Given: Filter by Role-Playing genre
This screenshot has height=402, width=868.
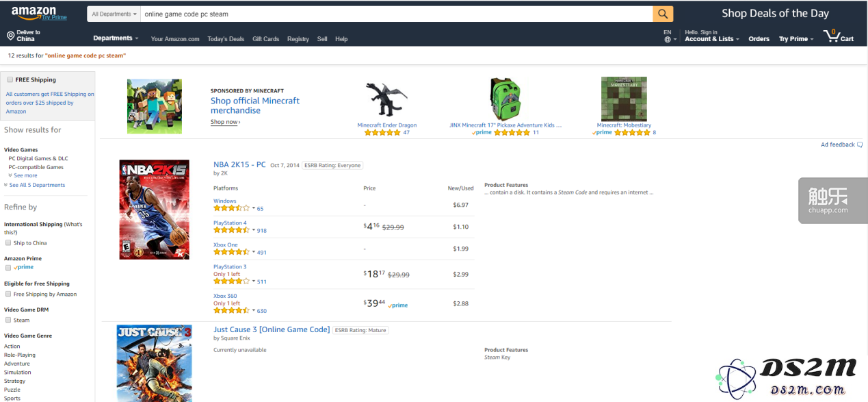Looking at the screenshot, I should coord(20,355).
